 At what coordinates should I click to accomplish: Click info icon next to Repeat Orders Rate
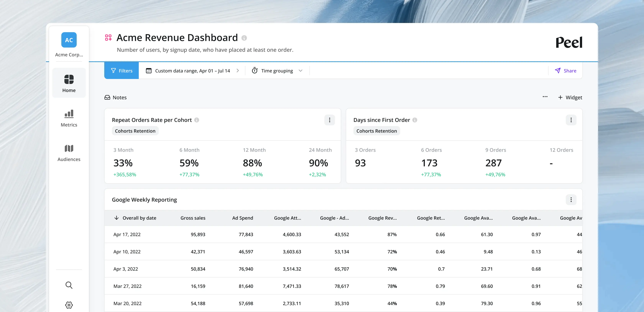(197, 120)
